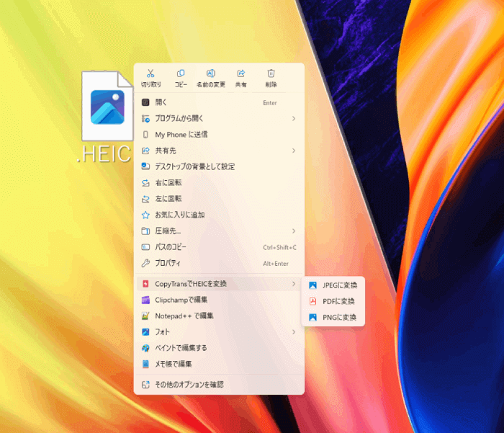The image size is (504, 433).
Task: Expand the フォト chevron arrow
Action: (294, 332)
